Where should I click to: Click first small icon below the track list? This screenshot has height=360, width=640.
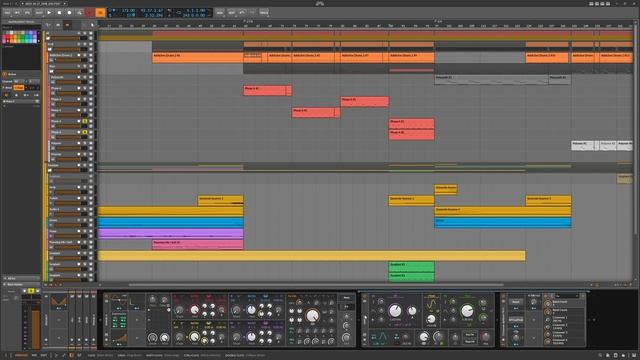pyautogui.click(x=46, y=284)
